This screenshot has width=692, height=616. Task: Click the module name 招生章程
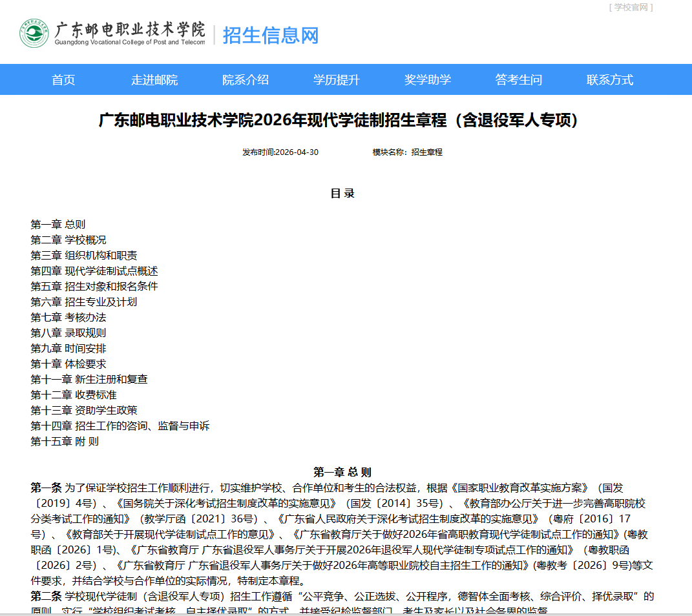(x=426, y=152)
